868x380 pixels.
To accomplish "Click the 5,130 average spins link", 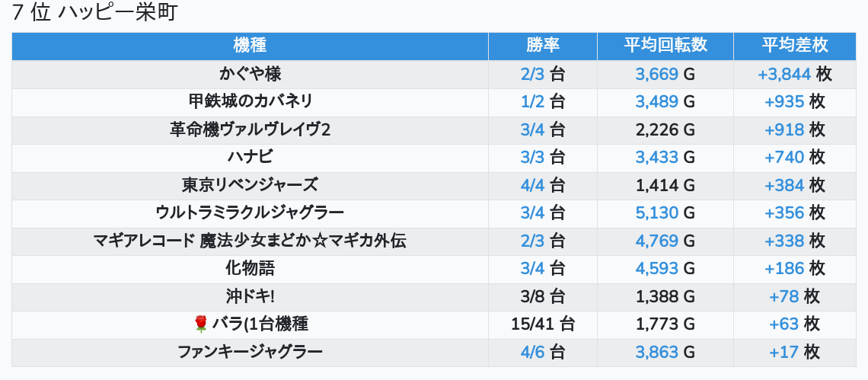I will [x=656, y=212].
